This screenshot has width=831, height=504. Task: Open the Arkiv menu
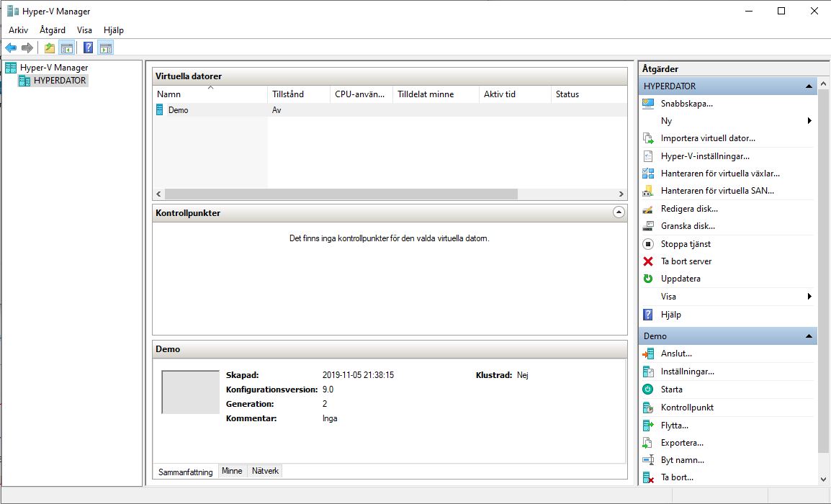coord(19,30)
